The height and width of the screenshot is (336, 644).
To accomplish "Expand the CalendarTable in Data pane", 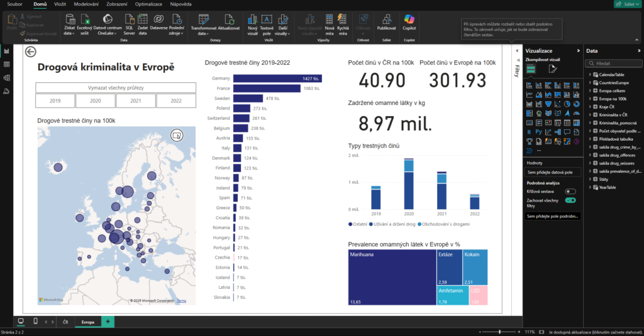I will click(x=590, y=75).
